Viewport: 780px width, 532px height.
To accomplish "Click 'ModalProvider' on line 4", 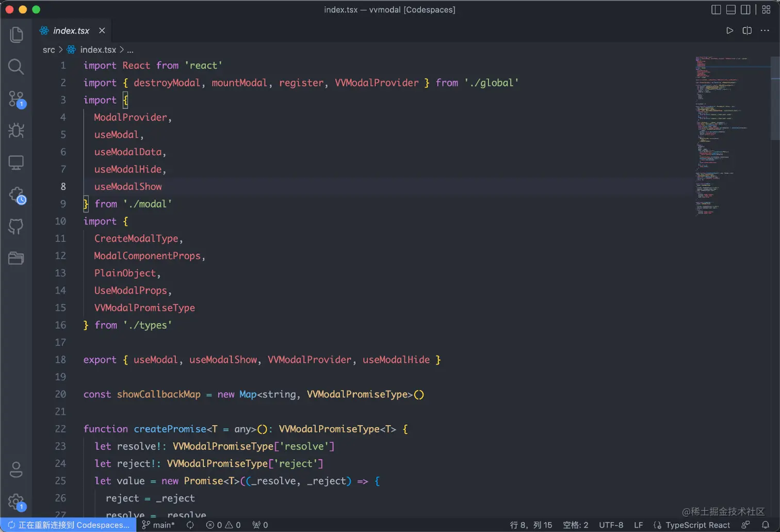I will tap(131, 117).
